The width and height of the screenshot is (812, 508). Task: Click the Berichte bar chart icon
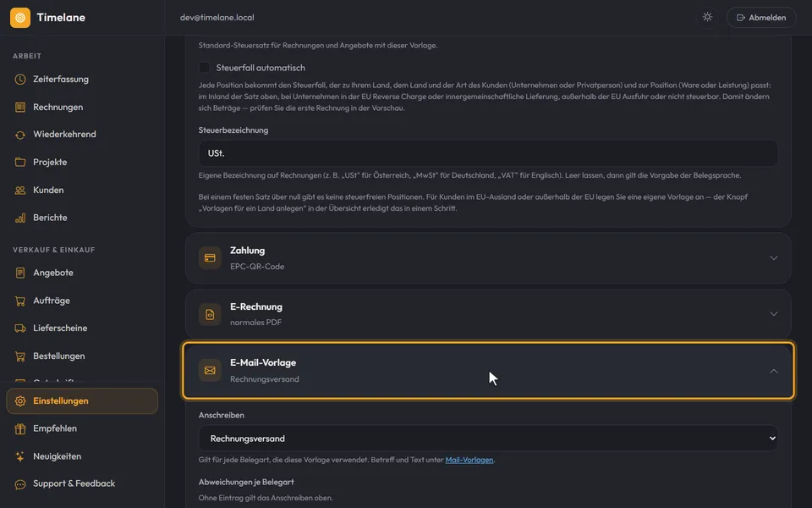pyautogui.click(x=20, y=218)
